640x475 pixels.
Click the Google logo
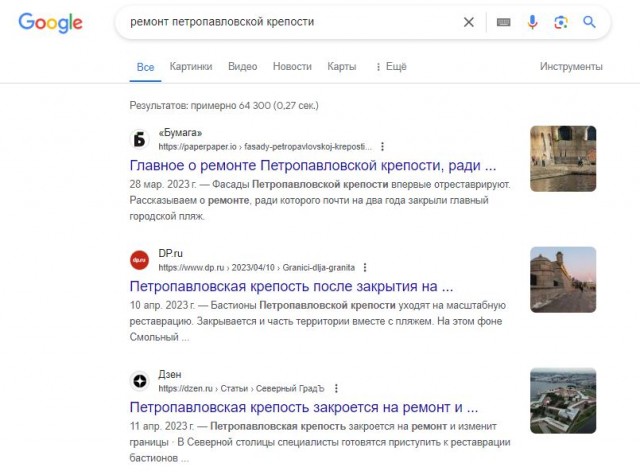click(50, 22)
